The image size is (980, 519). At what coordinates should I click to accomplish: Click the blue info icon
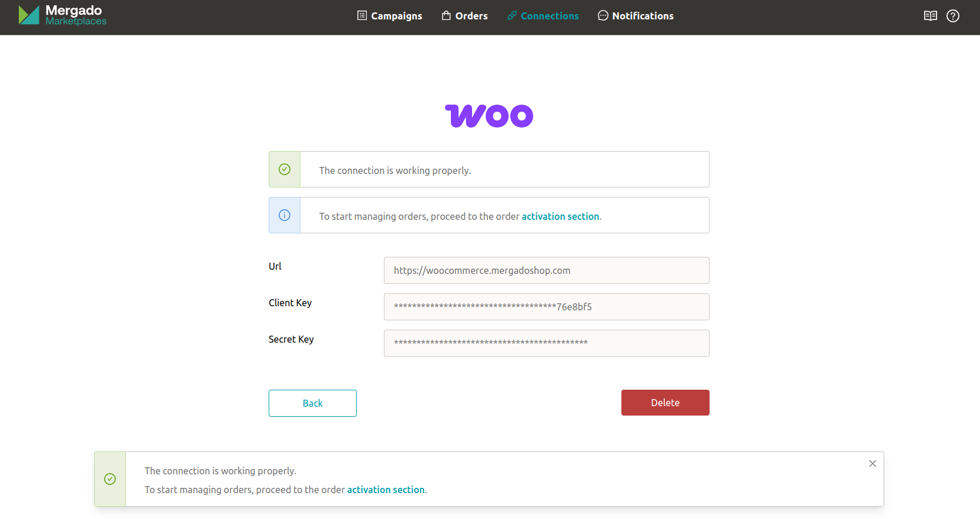(x=285, y=215)
